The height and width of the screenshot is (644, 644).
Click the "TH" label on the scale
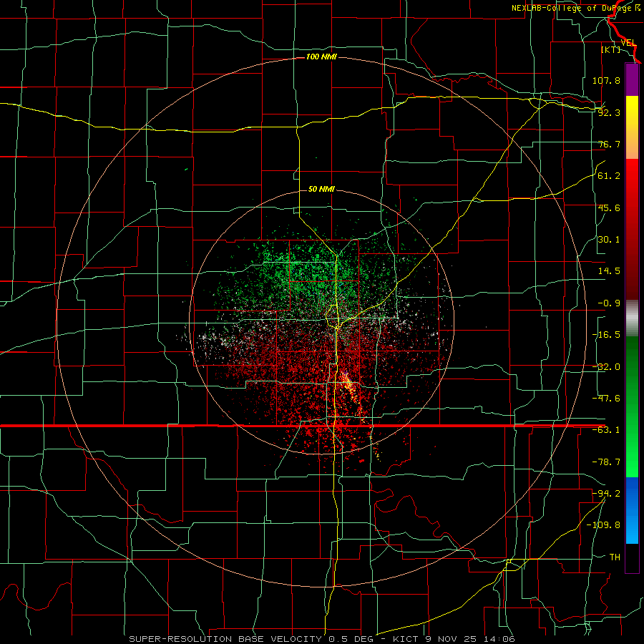[615, 557]
